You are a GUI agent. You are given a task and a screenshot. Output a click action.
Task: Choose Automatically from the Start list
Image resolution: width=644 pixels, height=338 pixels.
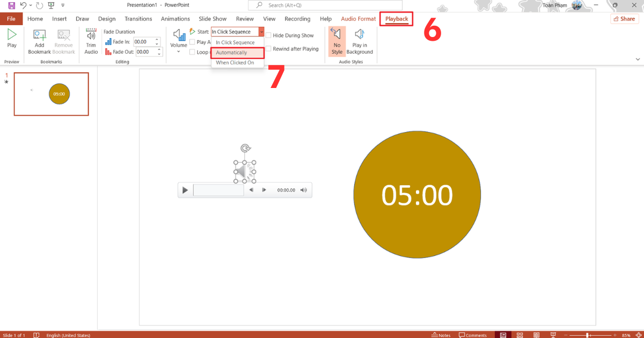(x=237, y=53)
